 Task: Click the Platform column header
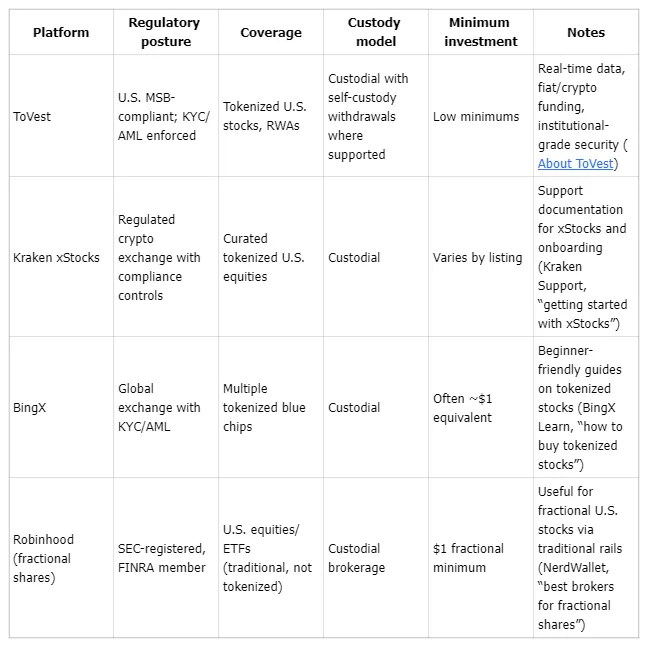tap(60, 32)
